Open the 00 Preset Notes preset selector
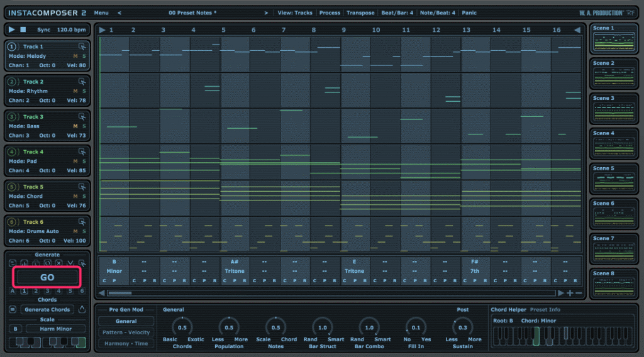 pos(192,13)
